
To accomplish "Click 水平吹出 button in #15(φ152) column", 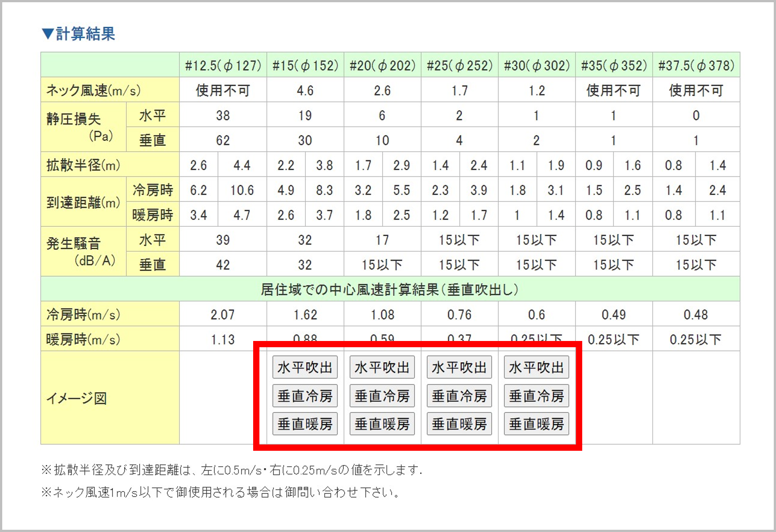I will coord(305,367).
